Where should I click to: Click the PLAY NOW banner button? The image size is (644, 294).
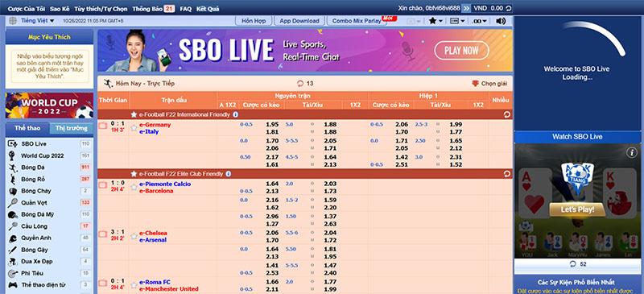[x=461, y=51]
